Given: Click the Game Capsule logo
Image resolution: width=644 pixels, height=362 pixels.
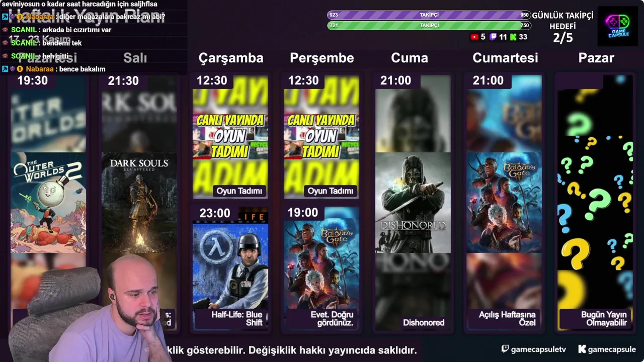Looking at the screenshot, I should 617,26.
